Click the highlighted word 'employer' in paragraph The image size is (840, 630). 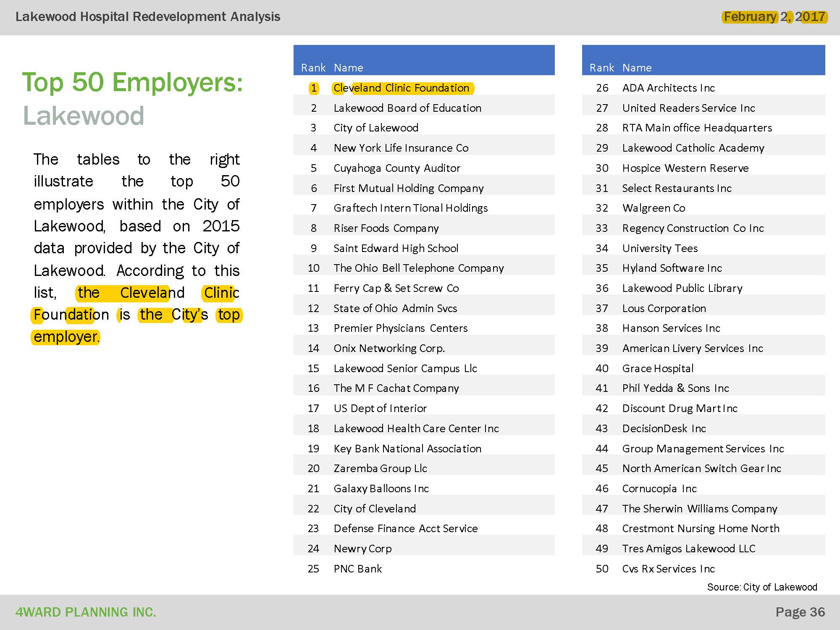66,337
